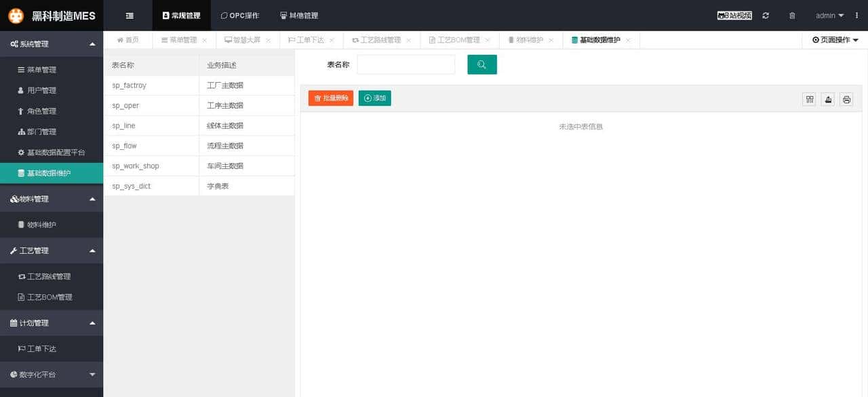Collapse the sidebar with the hamburger icon
The width and height of the screenshot is (868, 397).
pos(129,15)
